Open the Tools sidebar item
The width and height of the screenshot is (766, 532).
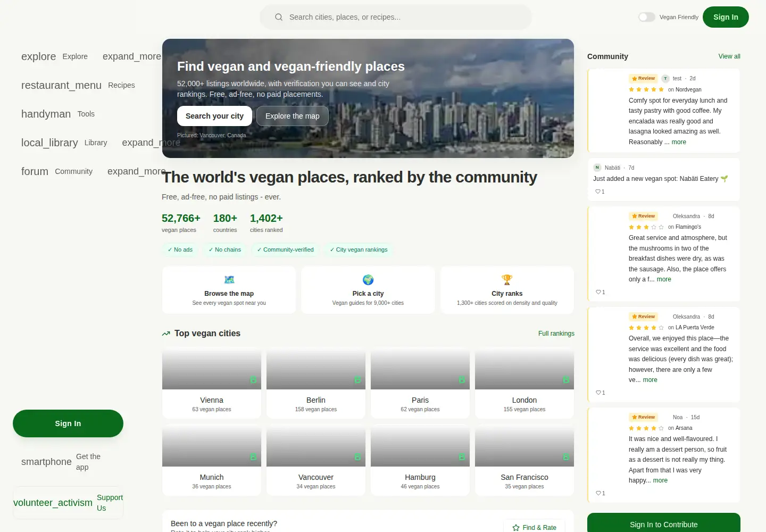(x=86, y=114)
